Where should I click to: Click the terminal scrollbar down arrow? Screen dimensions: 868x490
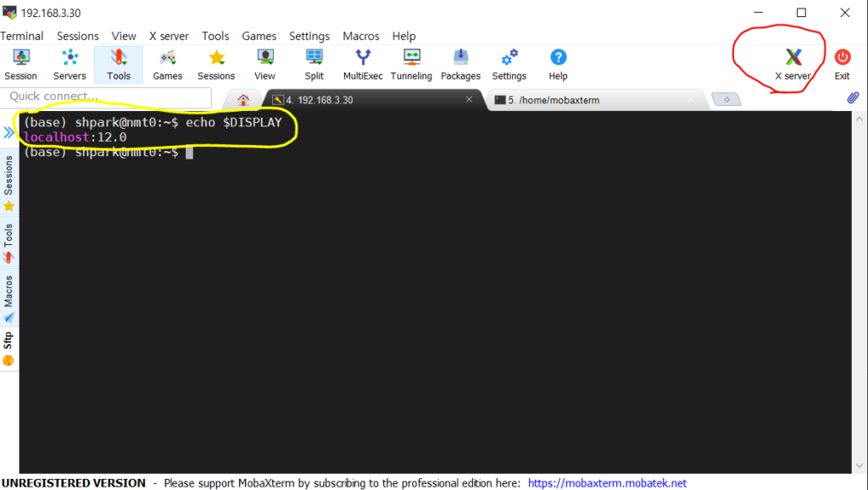coord(860,465)
